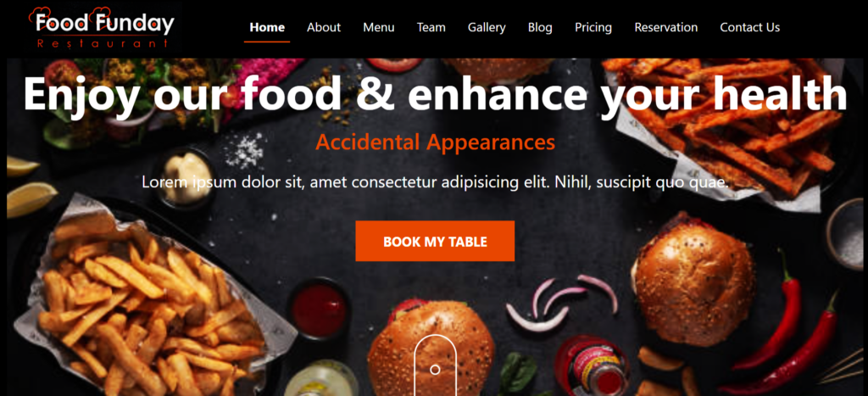Click the Lorem ipsum description text
This screenshot has height=396, width=868.
click(435, 181)
